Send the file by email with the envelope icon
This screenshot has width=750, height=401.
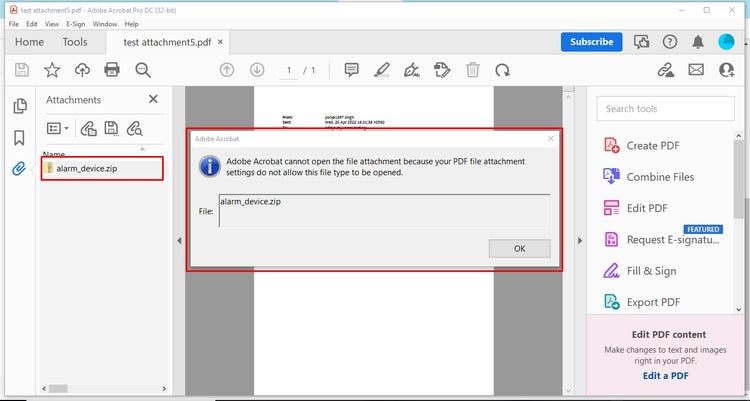(696, 70)
